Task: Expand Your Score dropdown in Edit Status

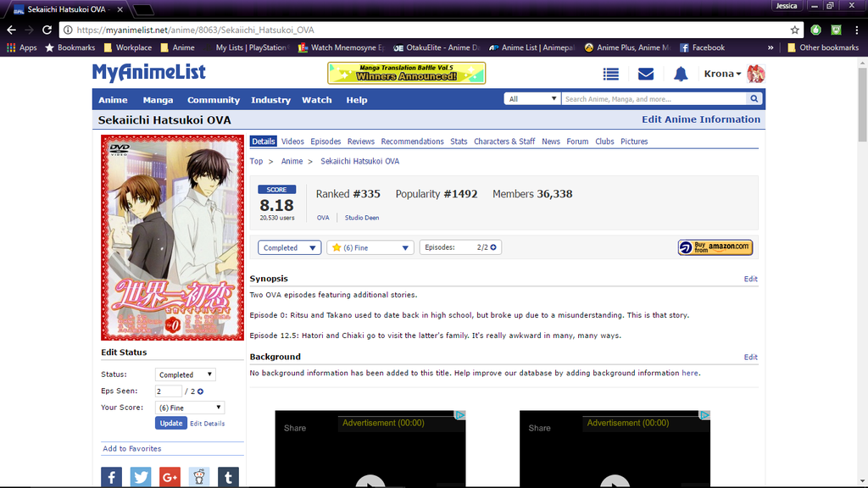Action: [190, 408]
